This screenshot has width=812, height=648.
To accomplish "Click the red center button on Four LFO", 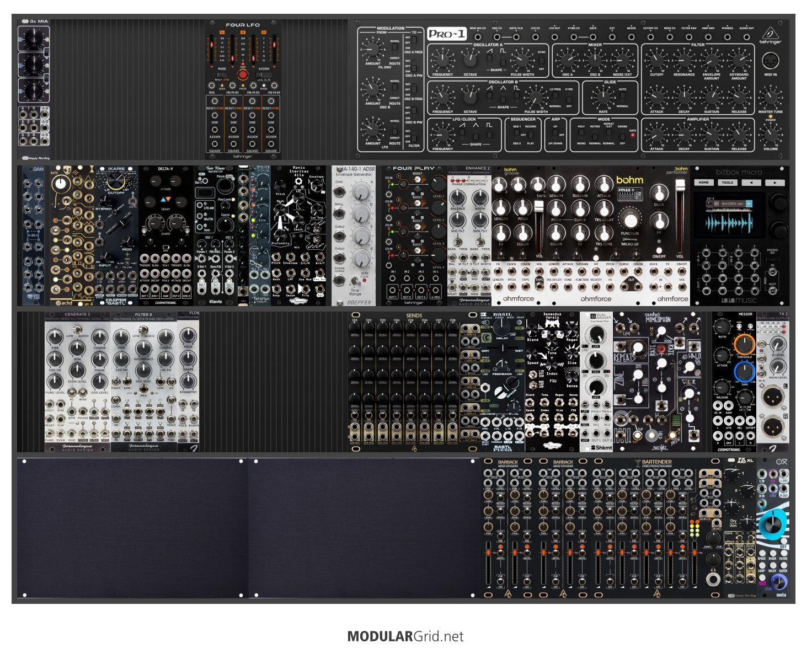I will coord(243,75).
